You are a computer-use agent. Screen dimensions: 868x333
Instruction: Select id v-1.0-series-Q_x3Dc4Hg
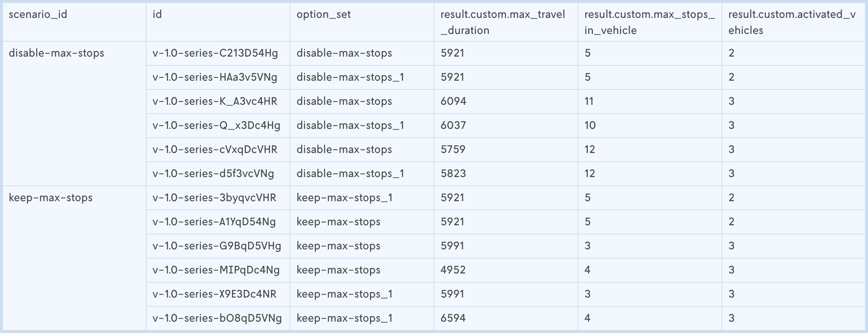pos(216,126)
